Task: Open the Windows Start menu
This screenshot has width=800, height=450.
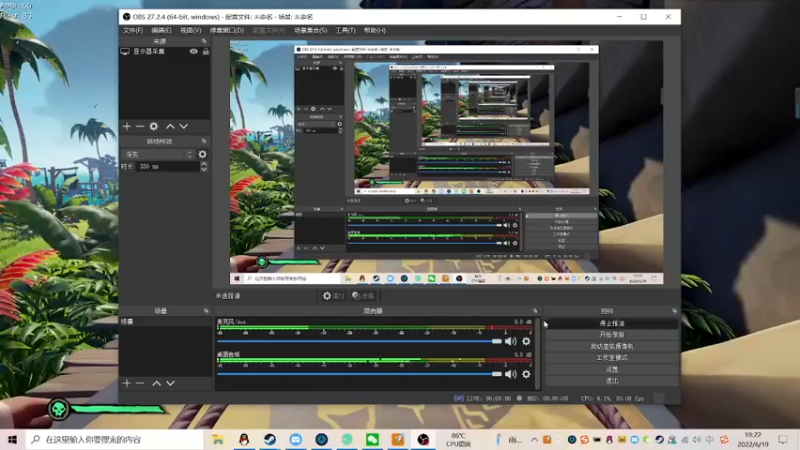Action: pyautogui.click(x=13, y=439)
